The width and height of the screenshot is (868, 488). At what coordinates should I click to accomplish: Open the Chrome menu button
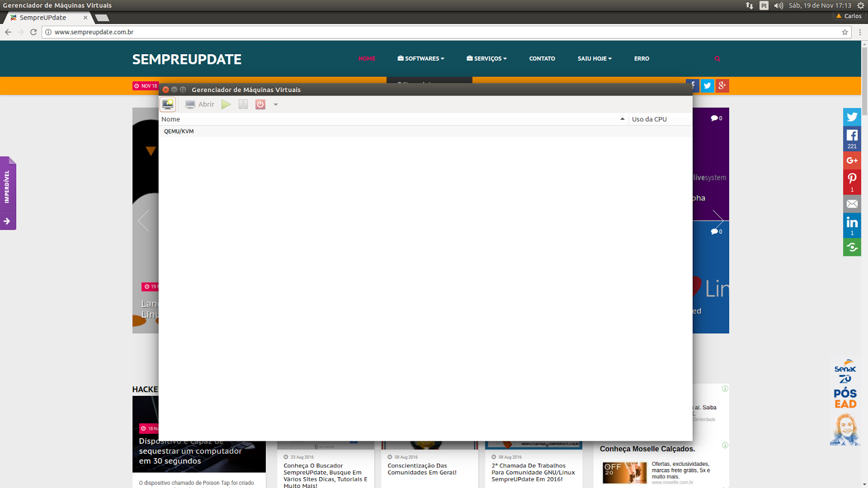pyautogui.click(x=860, y=32)
